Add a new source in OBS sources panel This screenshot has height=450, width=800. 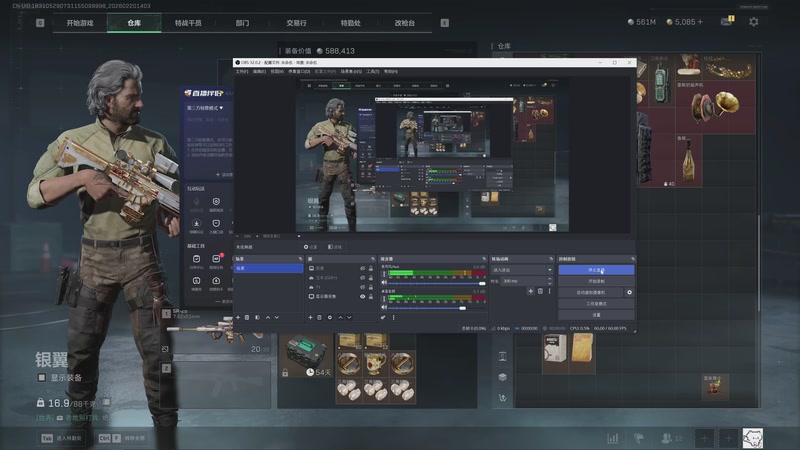click(x=310, y=317)
